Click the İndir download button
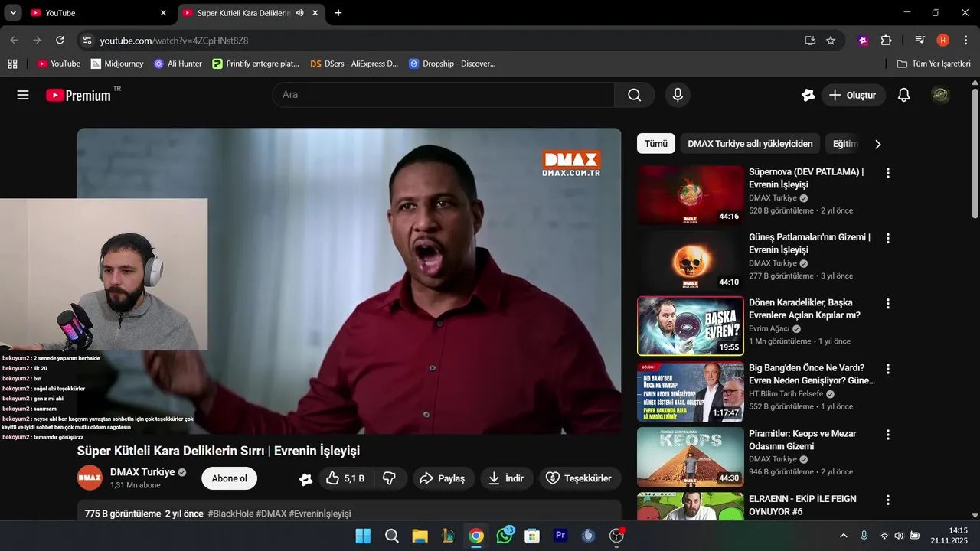The height and width of the screenshot is (551, 980). tap(506, 478)
